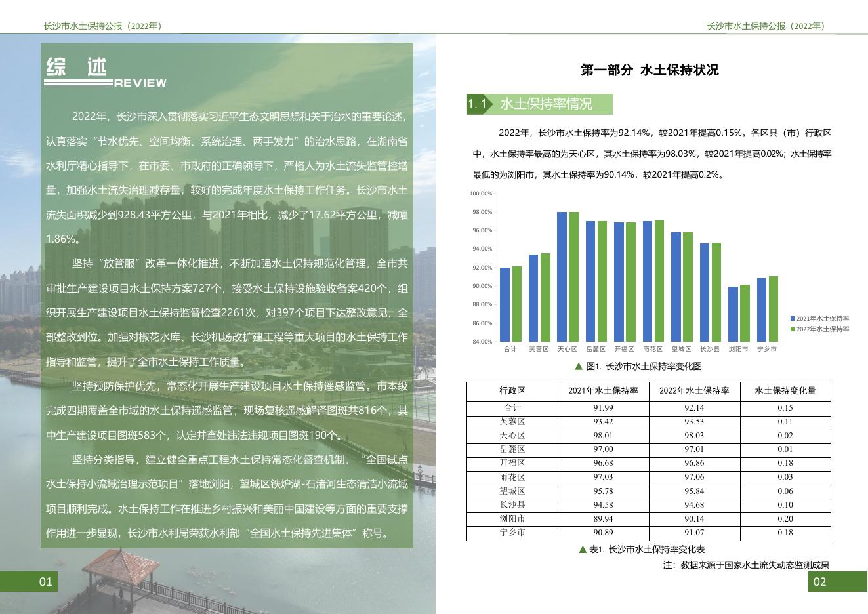The image size is (868, 614).
Task: Select the 宁乡市 category label under the chart
Action: pyautogui.click(x=767, y=349)
